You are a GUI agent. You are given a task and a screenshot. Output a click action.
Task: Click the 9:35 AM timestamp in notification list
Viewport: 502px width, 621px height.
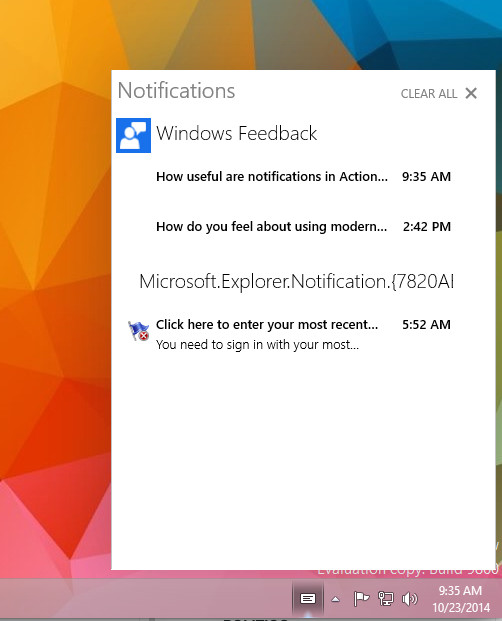[x=426, y=176]
